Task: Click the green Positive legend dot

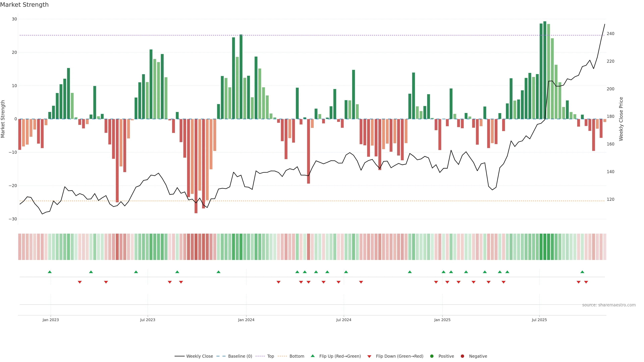Action: (432, 356)
